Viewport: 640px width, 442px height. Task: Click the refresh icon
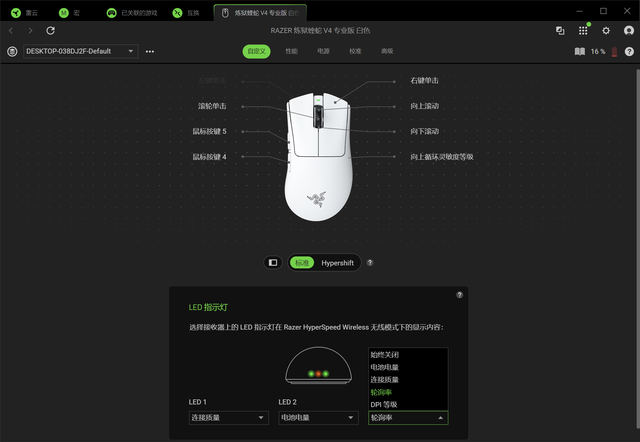tap(50, 31)
